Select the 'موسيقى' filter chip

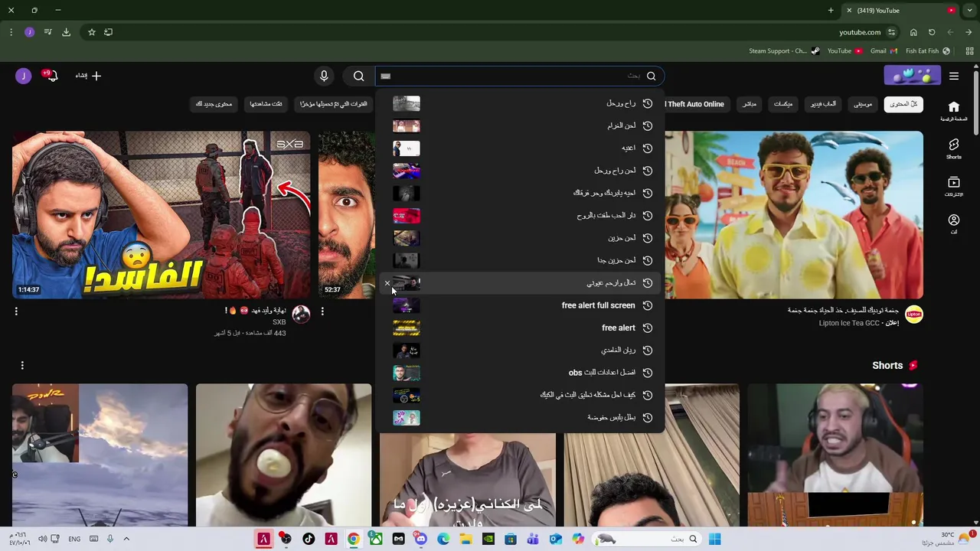(863, 104)
